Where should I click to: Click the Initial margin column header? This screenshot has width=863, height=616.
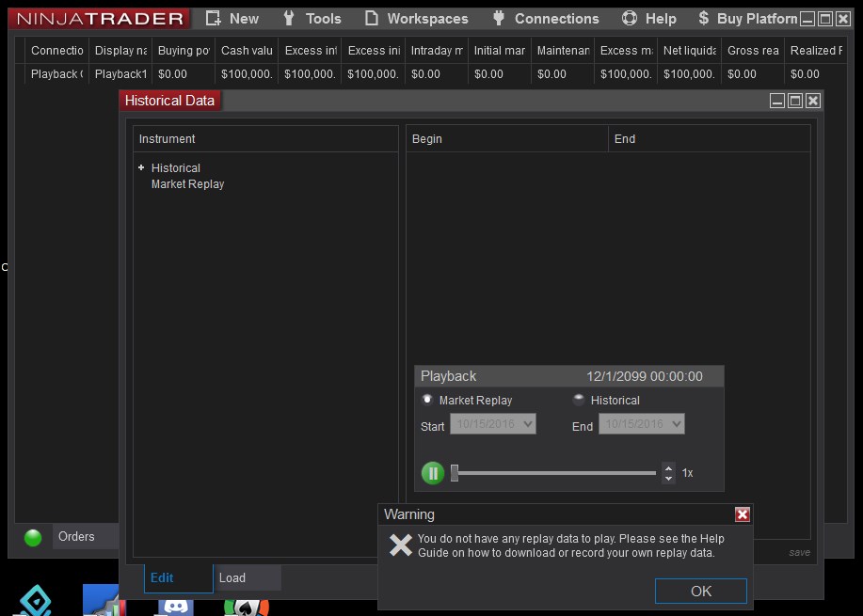click(x=500, y=51)
